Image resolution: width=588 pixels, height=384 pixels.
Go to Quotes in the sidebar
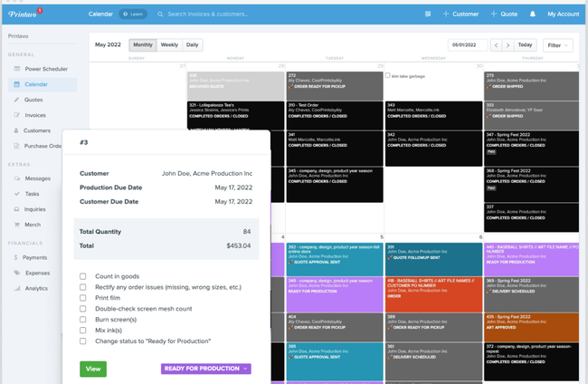click(x=33, y=100)
